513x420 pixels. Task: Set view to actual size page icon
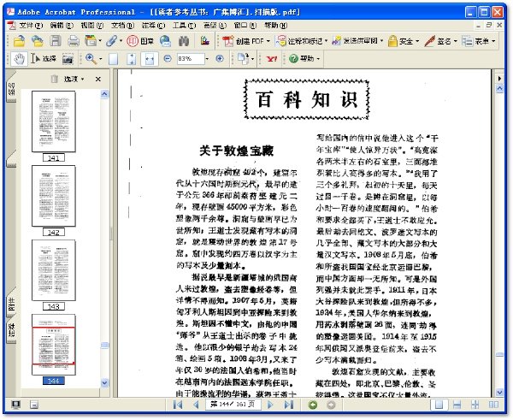click(113, 59)
